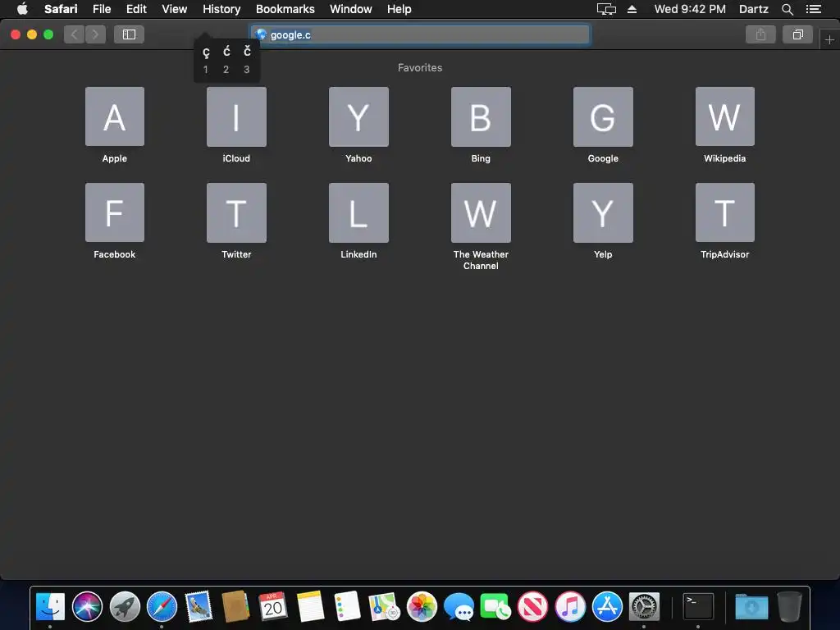Viewport: 840px width, 630px height.
Task: Open a new tab with plus button
Action: click(829, 39)
